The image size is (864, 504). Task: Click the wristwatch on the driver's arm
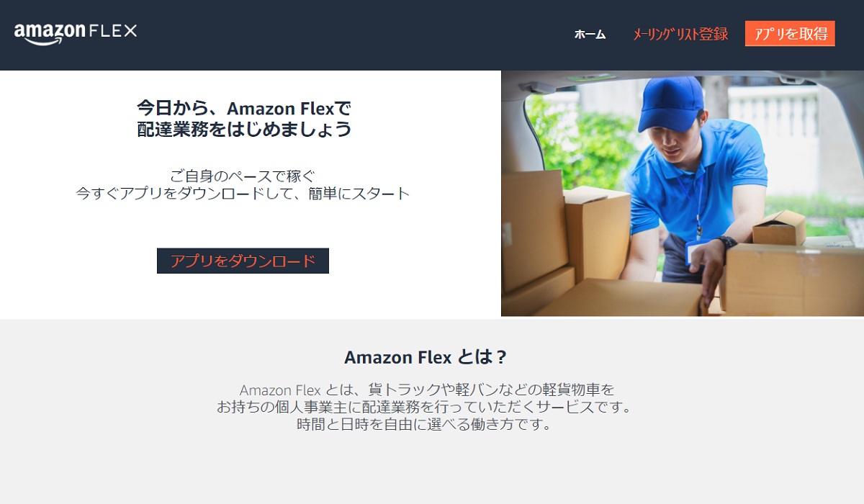point(726,243)
